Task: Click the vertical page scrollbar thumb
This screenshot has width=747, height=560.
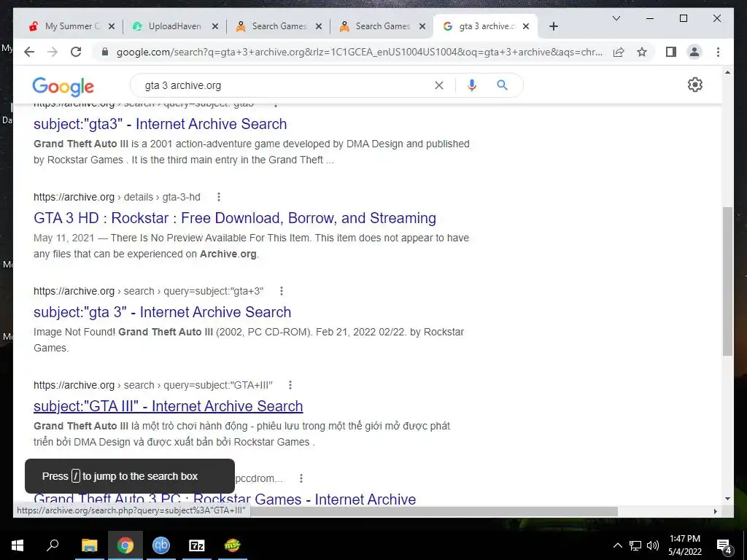Action: pyautogui.click(x=727, y=281)
